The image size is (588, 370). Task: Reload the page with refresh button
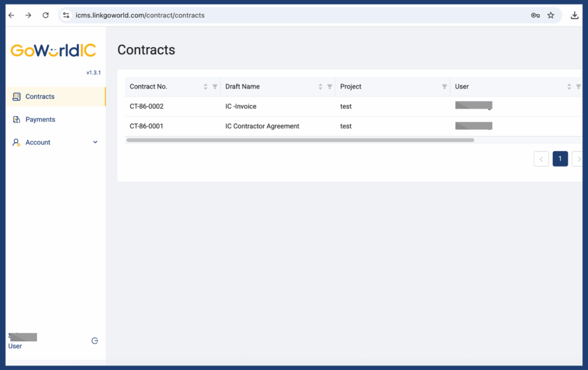tap(45, 16)
